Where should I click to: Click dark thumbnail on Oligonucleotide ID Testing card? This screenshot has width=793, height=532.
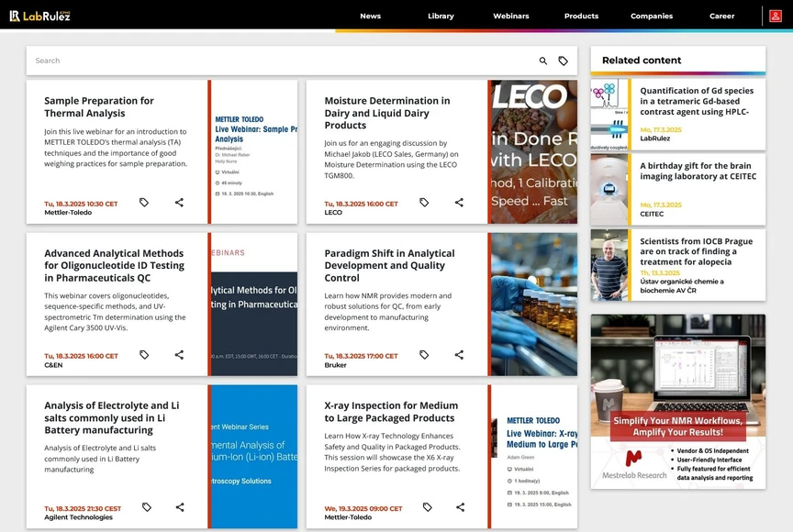point(254,305)
